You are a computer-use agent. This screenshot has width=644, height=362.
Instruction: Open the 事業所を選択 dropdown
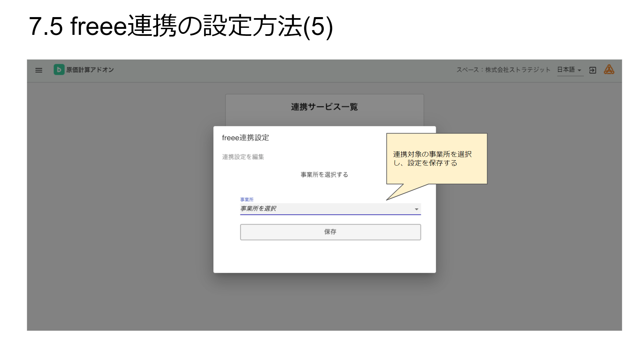click(x=330, y=209)
